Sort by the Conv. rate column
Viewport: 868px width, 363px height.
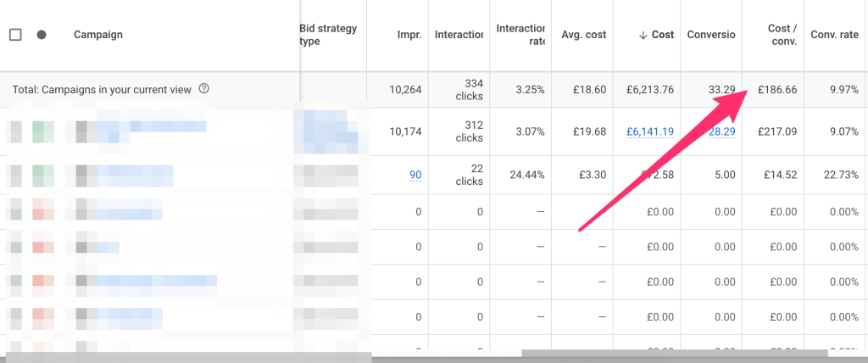point(835,35)
